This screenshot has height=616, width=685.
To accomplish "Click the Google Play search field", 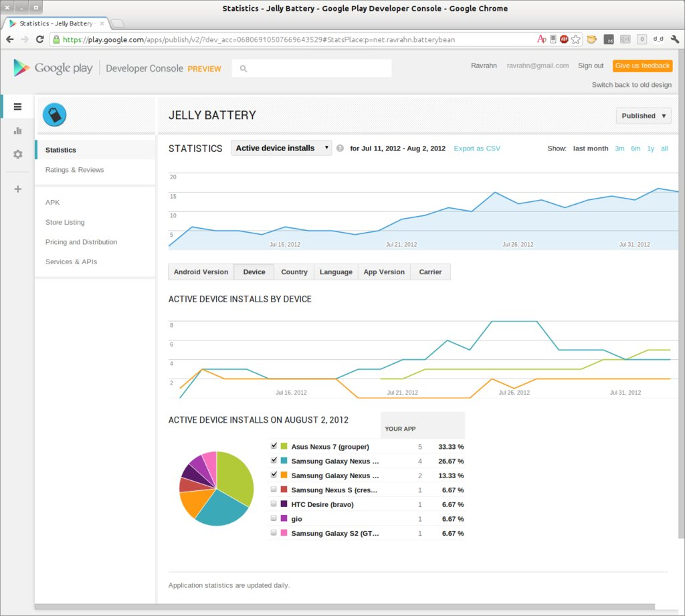I will pos(312,68).
